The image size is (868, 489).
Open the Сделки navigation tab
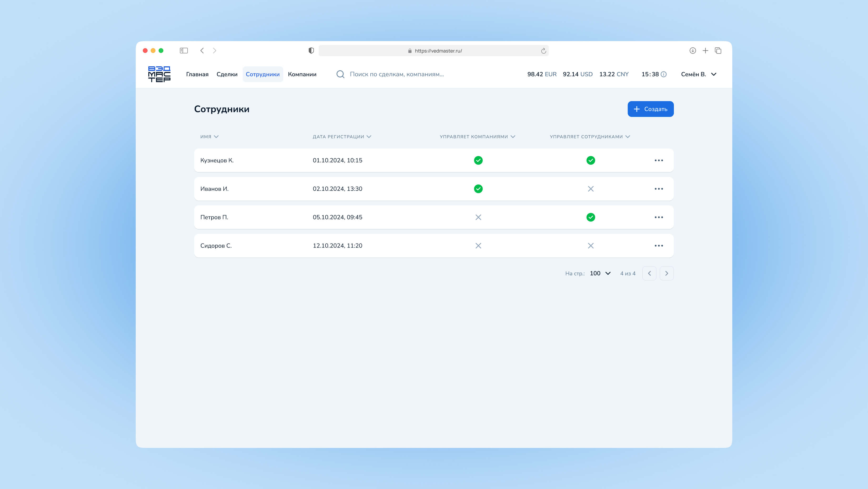coord(227,74)
